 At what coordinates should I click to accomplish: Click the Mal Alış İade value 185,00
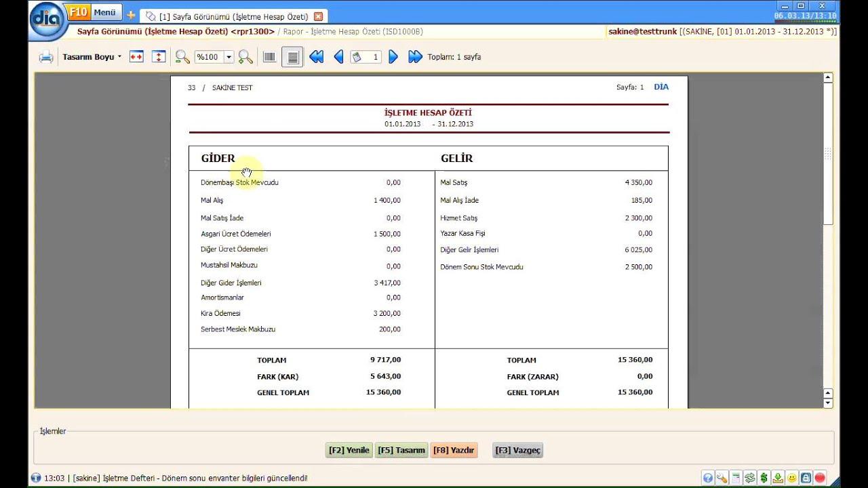pos(642,201)
